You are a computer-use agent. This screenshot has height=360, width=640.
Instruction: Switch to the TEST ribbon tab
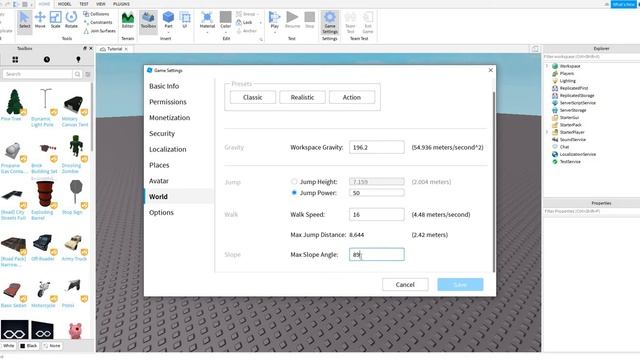coord(84,4)
